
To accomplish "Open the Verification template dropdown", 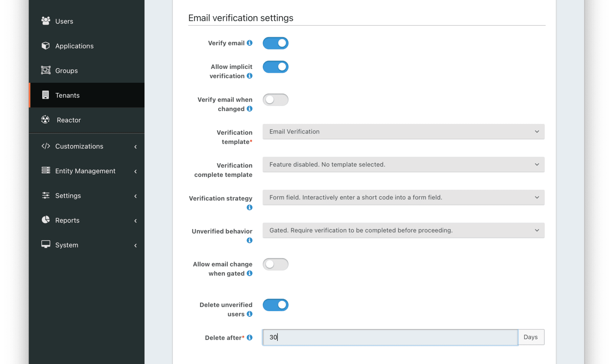I will pos(403,131).
